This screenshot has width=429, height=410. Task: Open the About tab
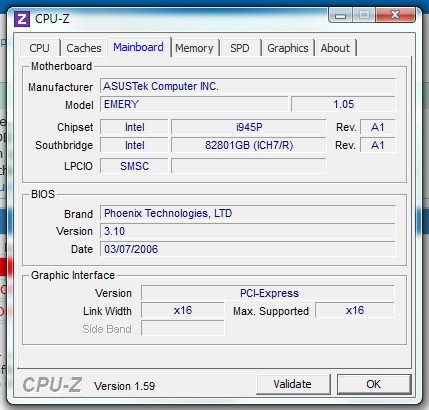pos(335,48)
